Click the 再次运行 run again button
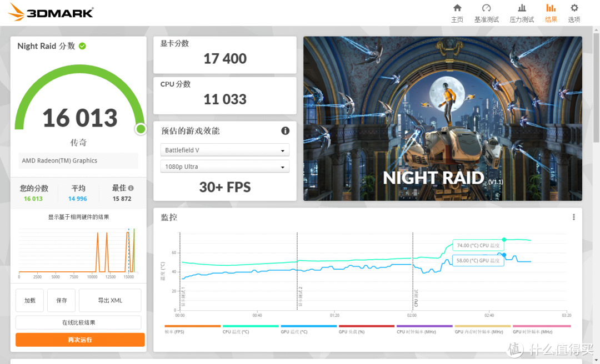 click(80, 340)
